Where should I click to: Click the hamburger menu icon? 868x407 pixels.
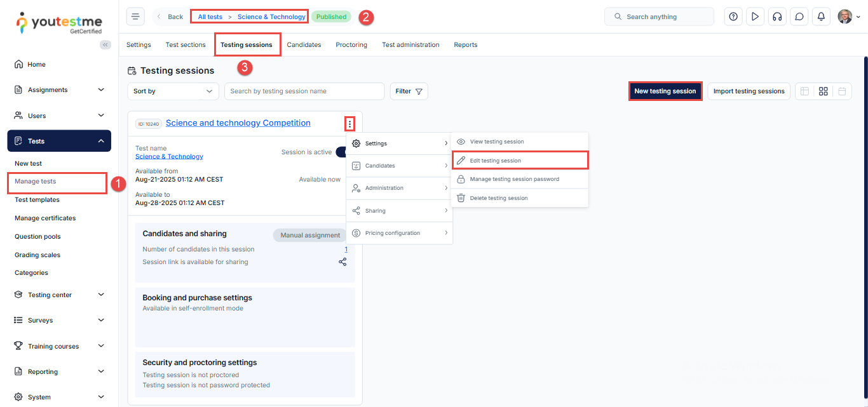click(x=135, y=17)
